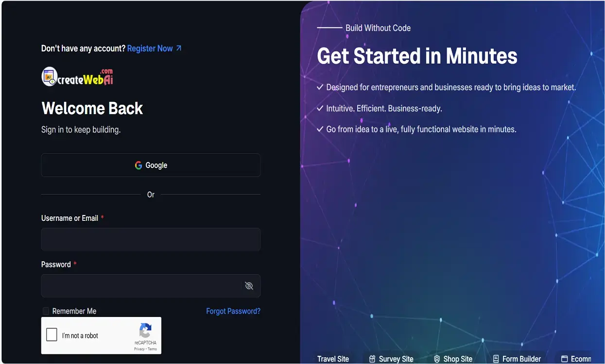Open the Register Now link
The height and width of the screenshot is (364, 605).
pos(150,49)
